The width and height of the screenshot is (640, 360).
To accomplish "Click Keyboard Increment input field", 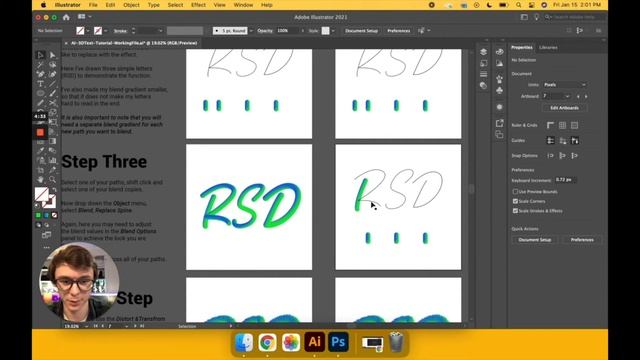I will click(x=565, y=180).
